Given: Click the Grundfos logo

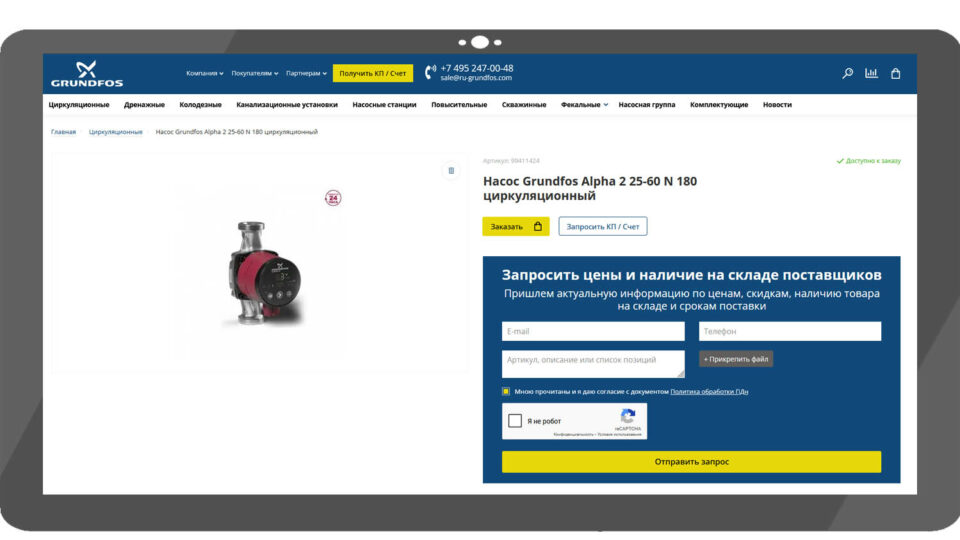Looking at the screenshot, I should click(x=86, y=73).
